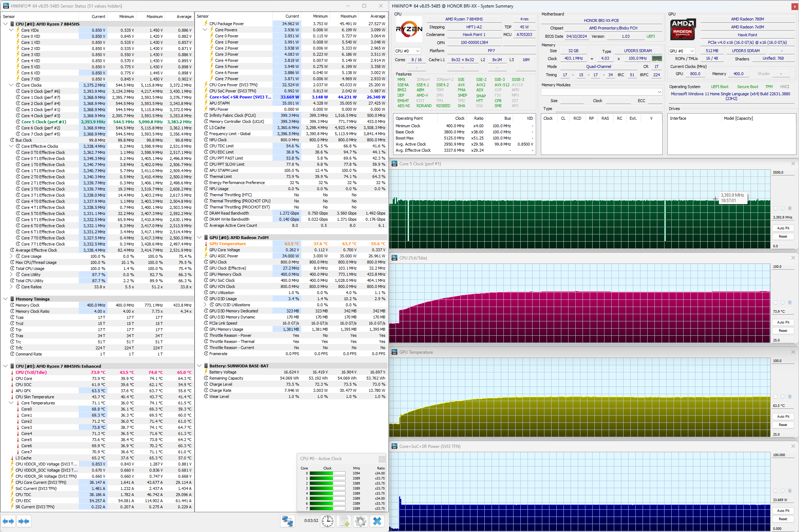The height and width of the screenshot is (532, 799).
Task: Expand the GPU D3D Utilizations group
Action: point(205,305)
